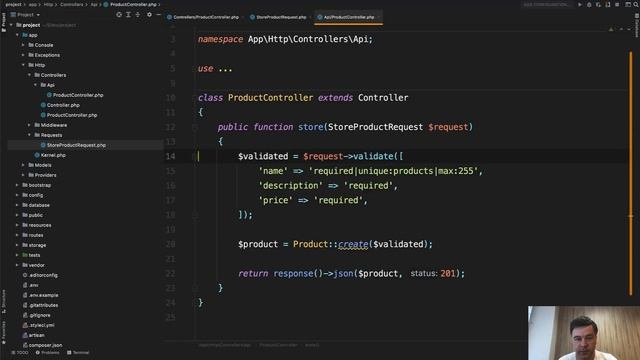
Task: Select the .env file
Action: 31,285
